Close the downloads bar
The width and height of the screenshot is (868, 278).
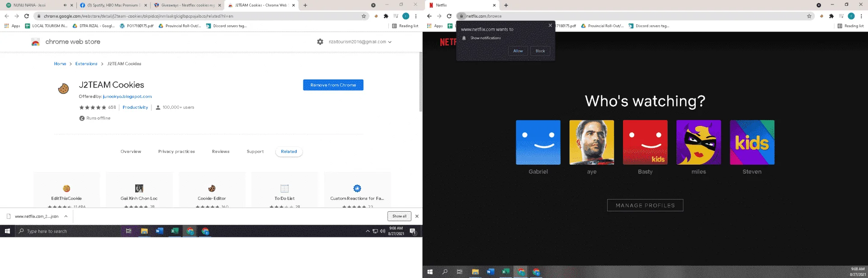(417, 216)
